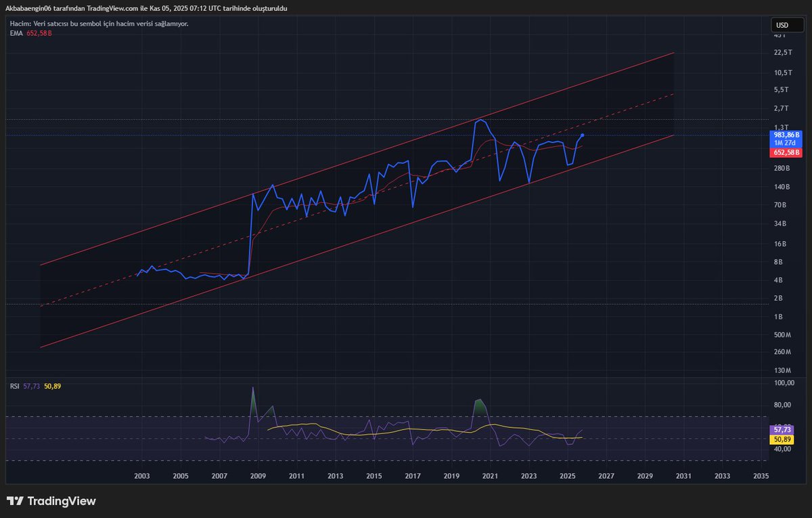
Task: Click the countdown badge 1M 27d
Action: point(786,143)
